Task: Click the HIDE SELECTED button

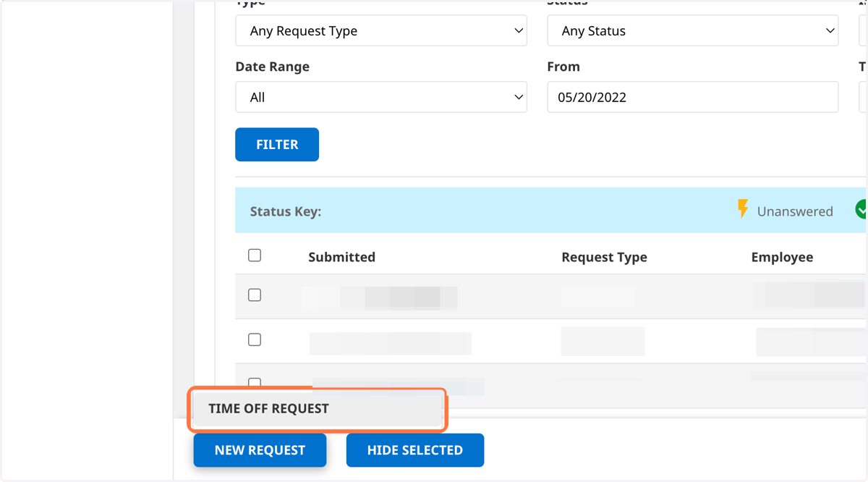Action: tap(415, 450)
